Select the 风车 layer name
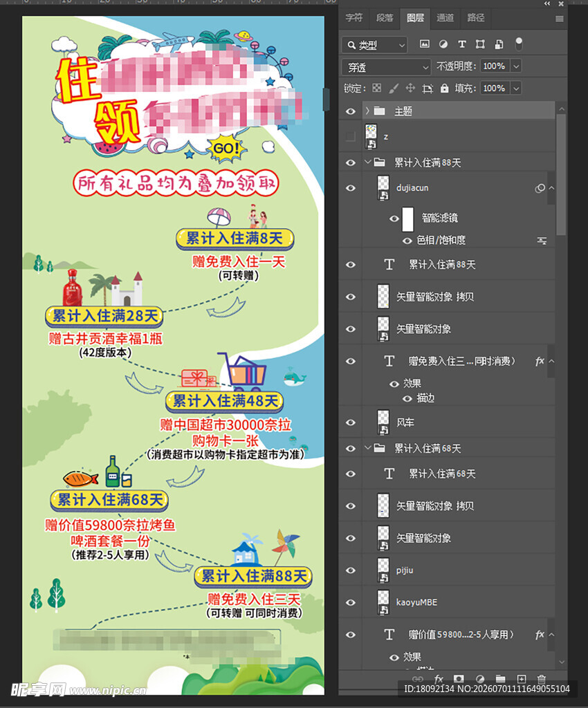This screenshot has width=588, height=708. (x=405, y=422)
